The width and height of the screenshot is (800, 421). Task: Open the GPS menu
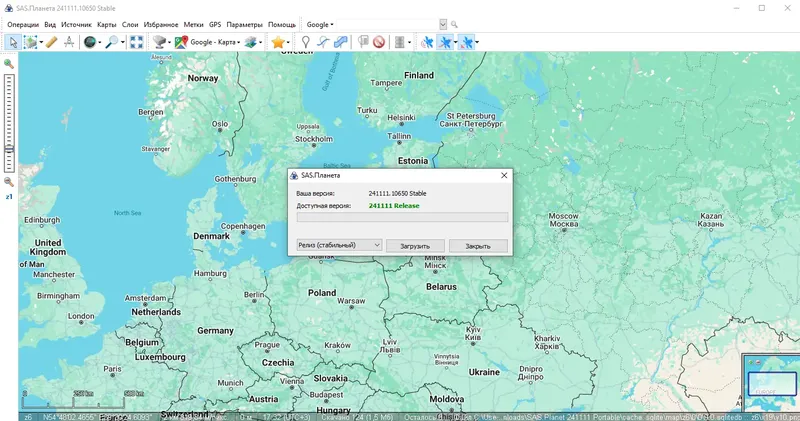tap(215, 24)
